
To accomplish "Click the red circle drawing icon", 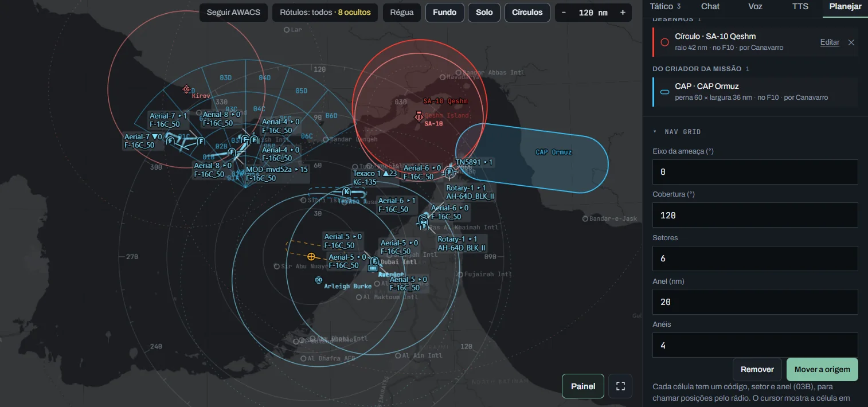I will coord(664,42).
